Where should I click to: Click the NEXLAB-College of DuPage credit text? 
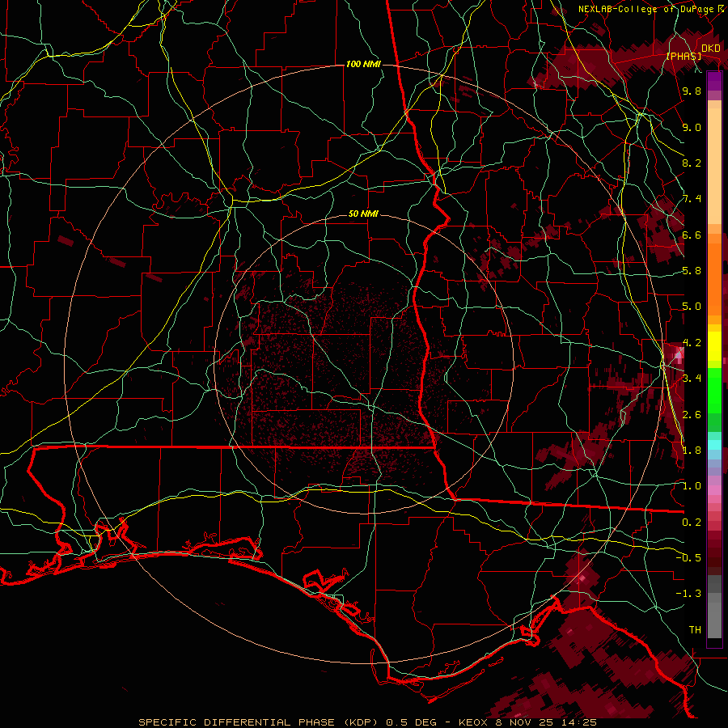(645, 9)
